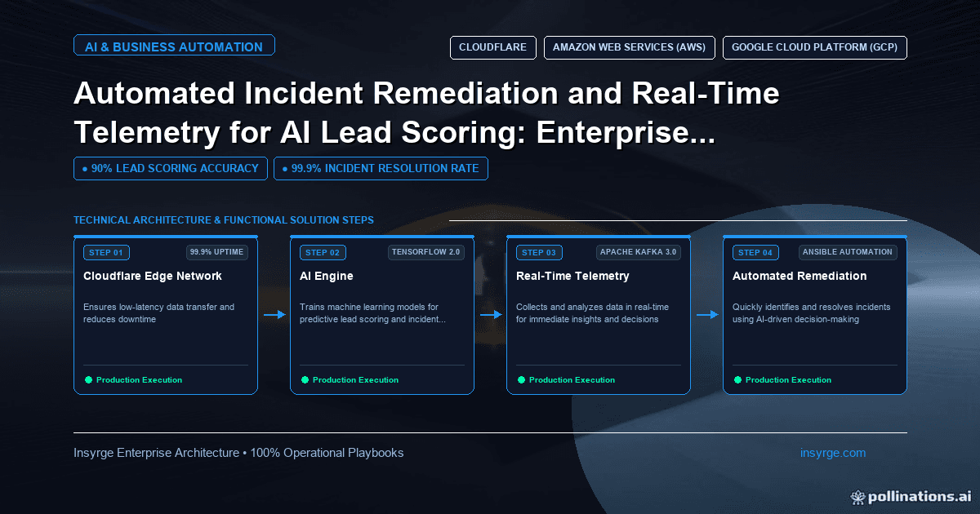
Task: Click the quickly identifies and resolves incidents description
Action: point(812,313)
